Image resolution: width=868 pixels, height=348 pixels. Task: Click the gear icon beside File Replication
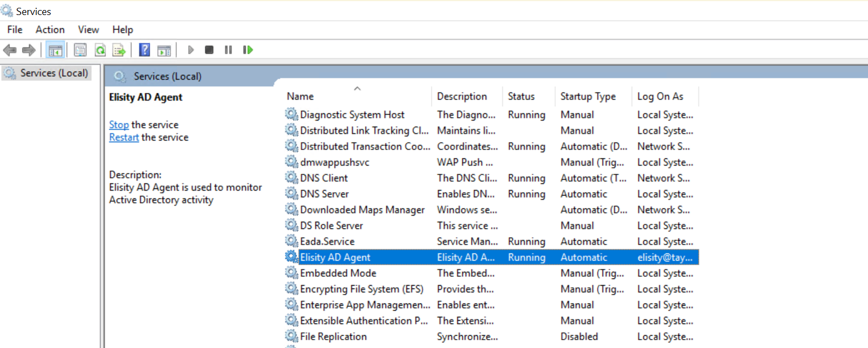[x=292, y=336]
